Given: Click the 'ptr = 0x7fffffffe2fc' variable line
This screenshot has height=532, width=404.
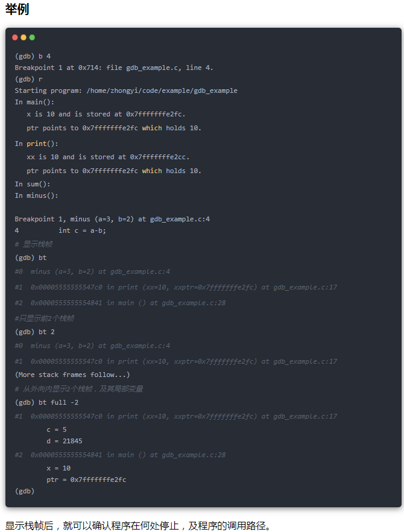Looking at the screenshot, I should [86, 480].
